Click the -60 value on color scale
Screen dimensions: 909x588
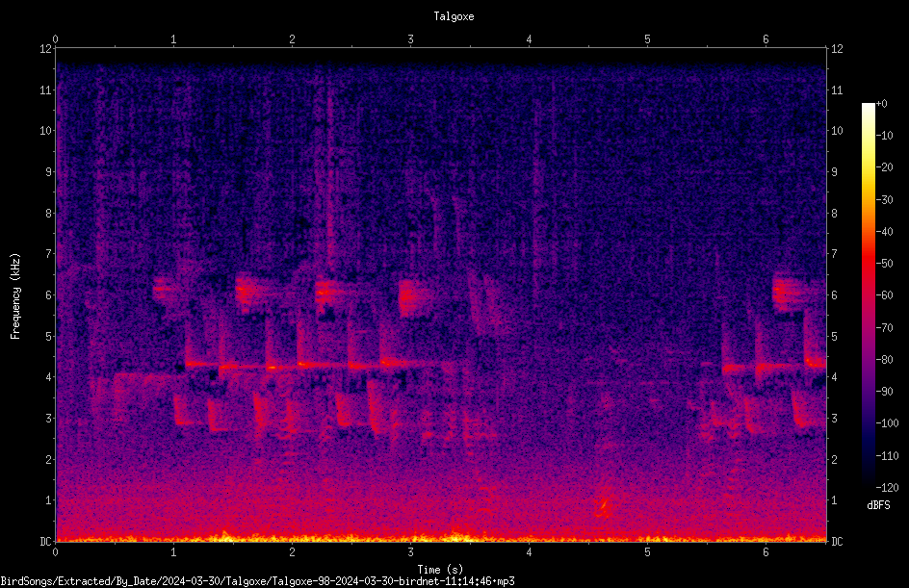[x=885, y=295]
